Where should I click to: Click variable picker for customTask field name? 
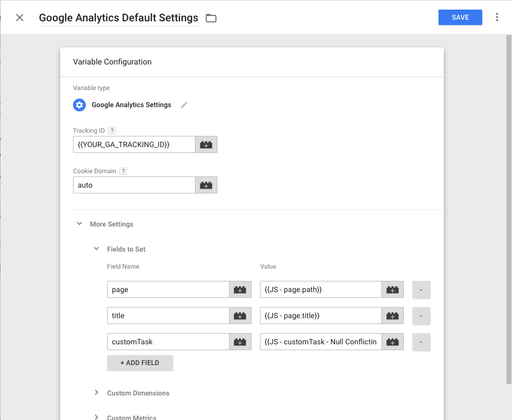(240, 342)
